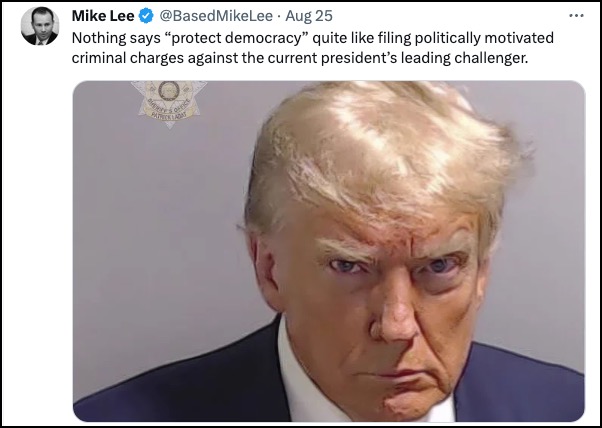Image resolution: width=602 pixels, height=428 pixels.
Task: Open the three-dot more options menu
Action: (576, 16)
